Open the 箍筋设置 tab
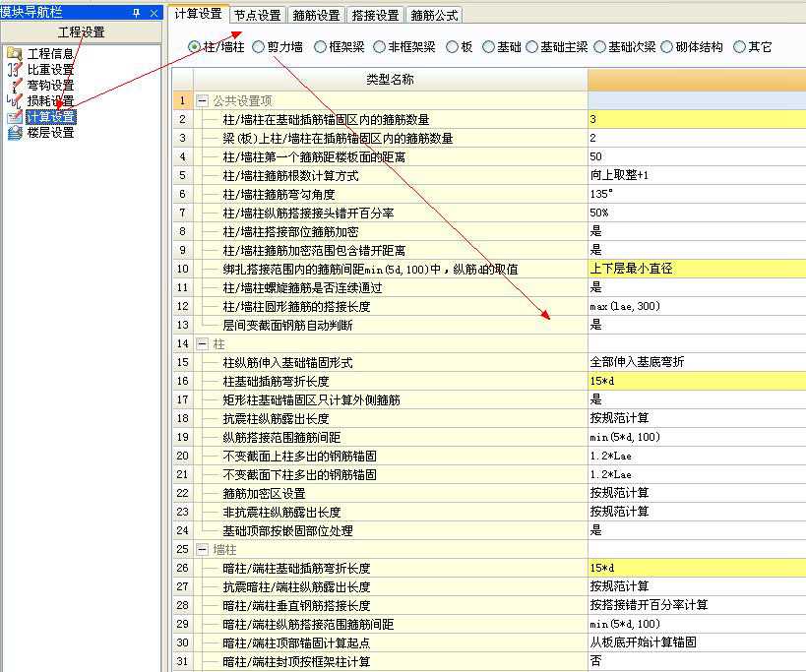 point(316,16)
